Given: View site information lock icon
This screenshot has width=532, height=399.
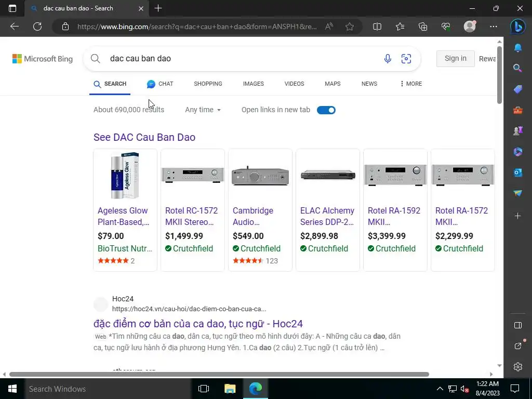Looking at the screenshot, I should 65,26.
